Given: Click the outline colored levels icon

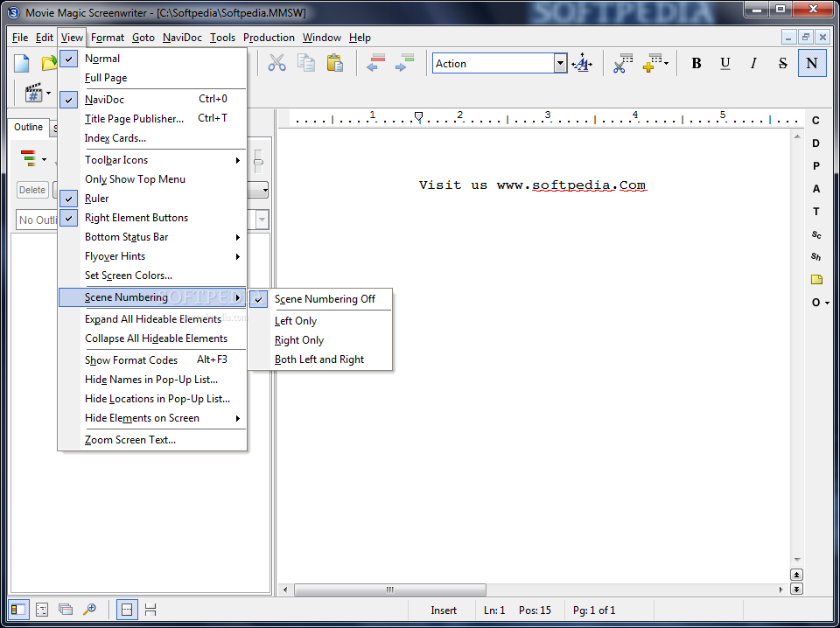Looking at the screenshot, I should [28, 159].
